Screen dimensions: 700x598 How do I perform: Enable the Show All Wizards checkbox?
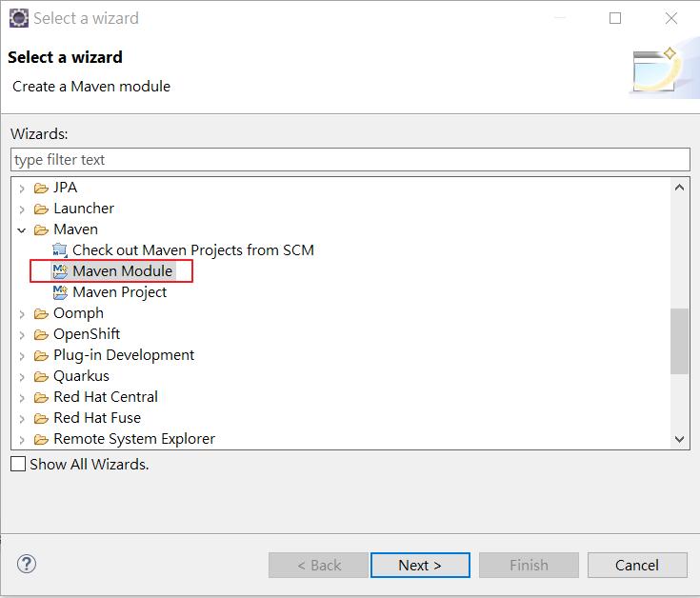pos(18,464)
